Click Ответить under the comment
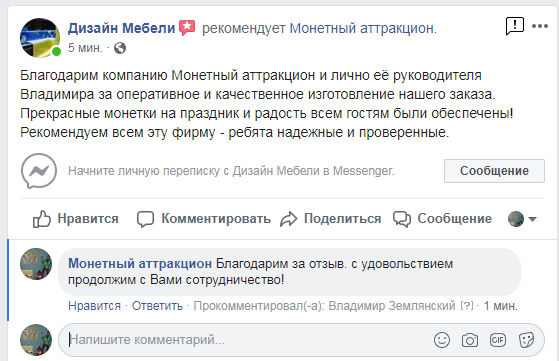Viewport: 559px width, 361px height. click(157, 306)
